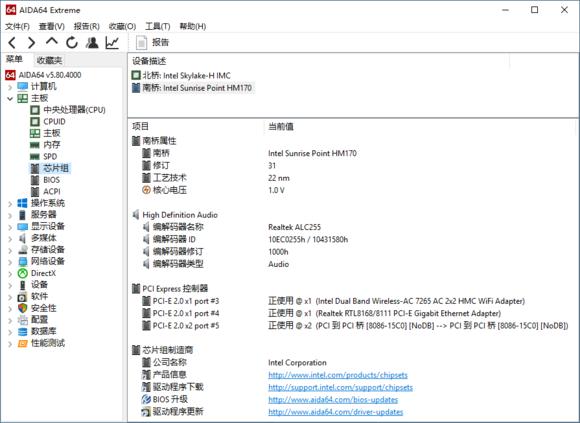Screen dimensions: 580x423
Task: Select the 核心电压 1.0 V row
Action: (213, 190)
